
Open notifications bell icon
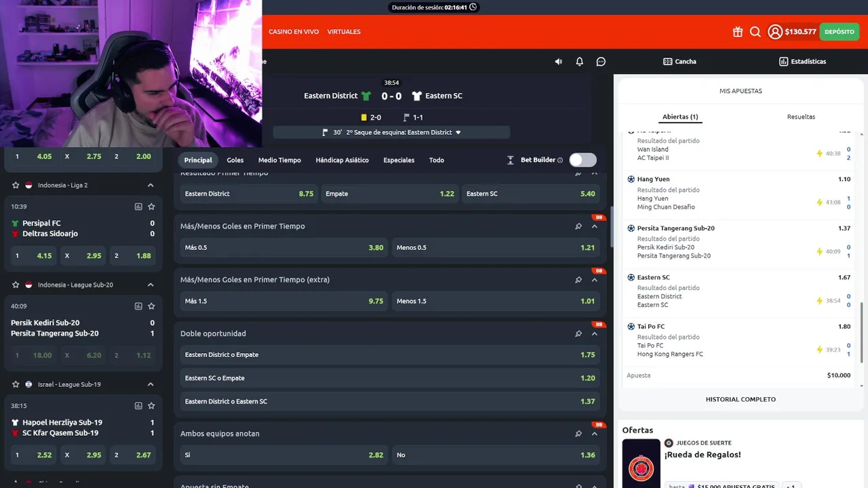pyautogui.click(x=580, y=62)
